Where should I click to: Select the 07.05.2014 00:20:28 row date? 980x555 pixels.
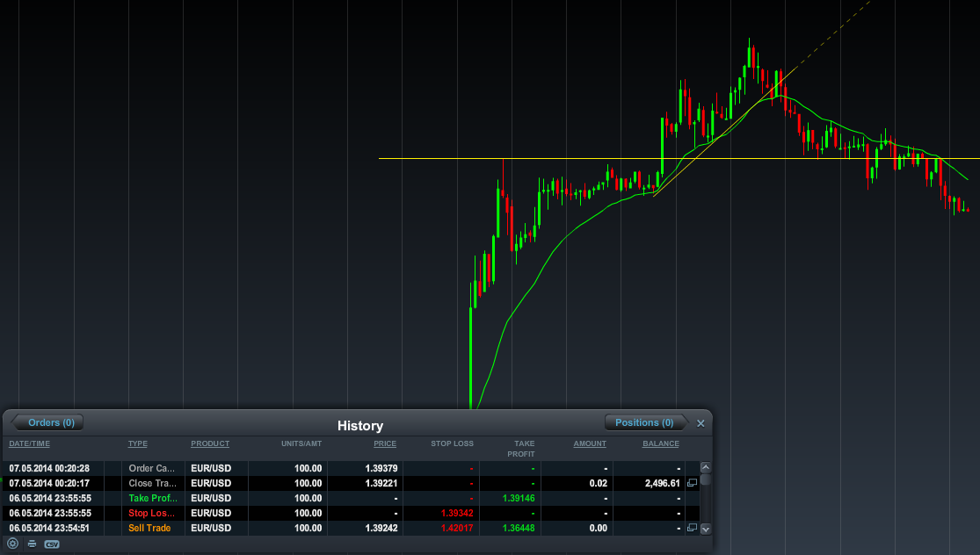click(x=49, y=468)
